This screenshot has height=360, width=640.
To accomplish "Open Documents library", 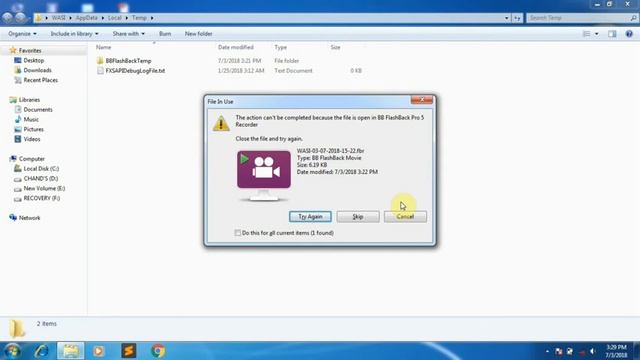I will pyautogui.click(x=38, y=109).
